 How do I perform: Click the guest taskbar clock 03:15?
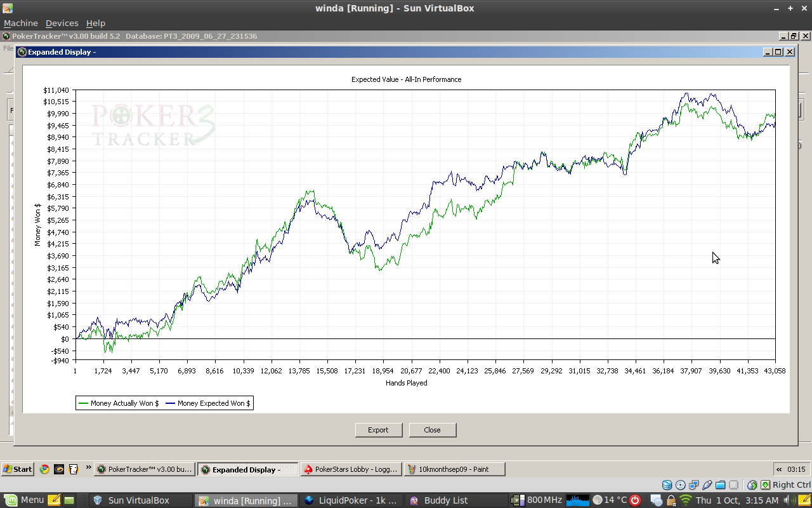796,469
